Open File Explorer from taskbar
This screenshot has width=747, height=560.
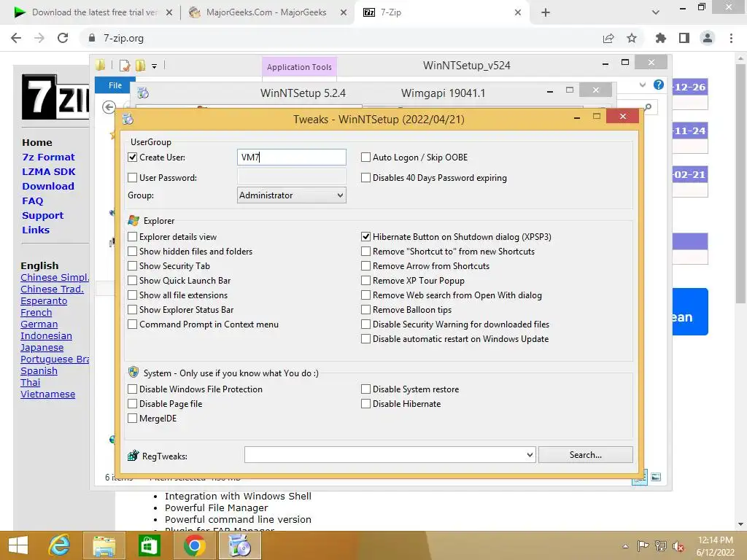coord(104,545)
